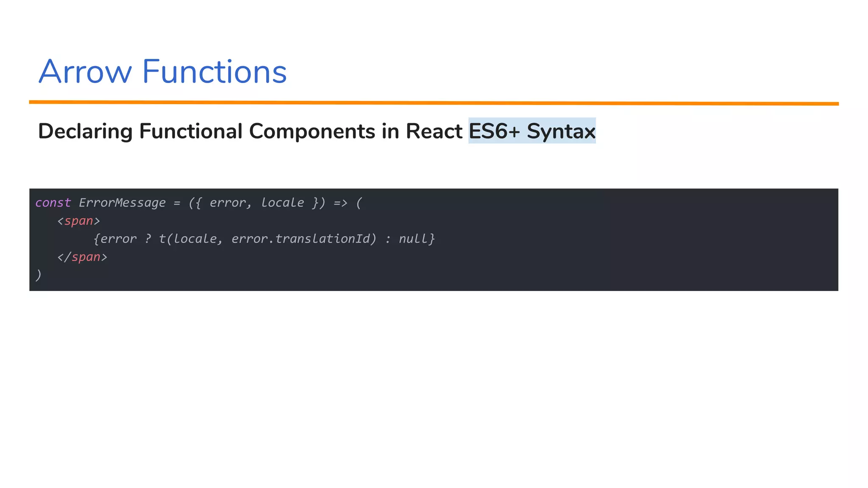Click the closing '</span>' tag line
The width and height of the screenshot is (868, 488).
tap(82, 257)
